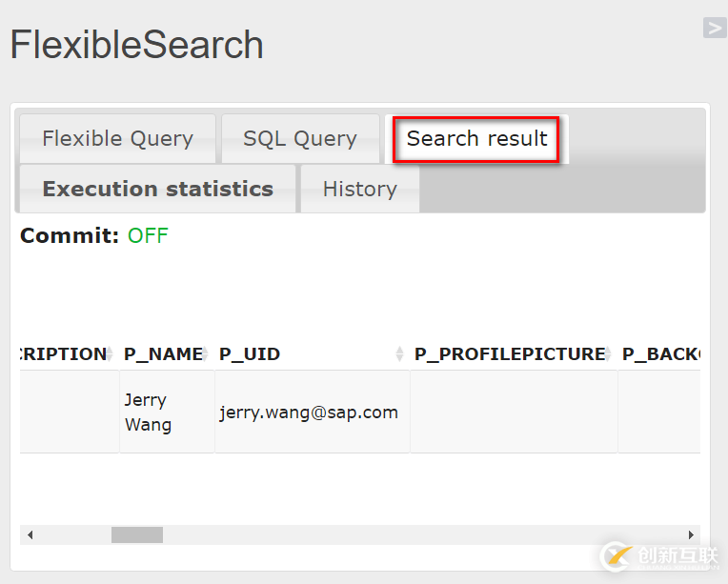The width and height of the screenshot is (728, 584).
Task: Click the sort arrows beside P_NAME header
Action: click(206, 354)
